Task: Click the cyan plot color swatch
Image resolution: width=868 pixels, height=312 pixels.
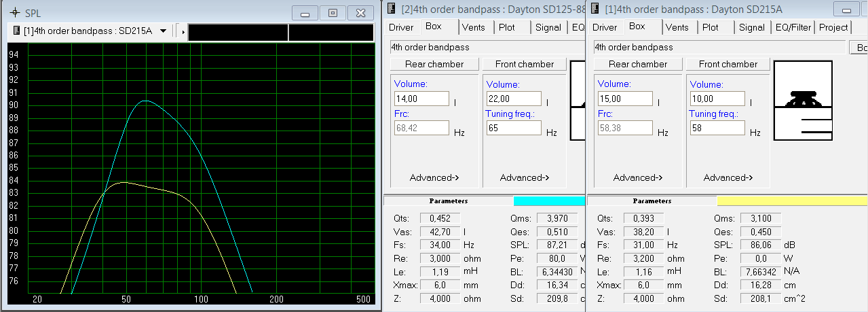Action: tap(548, 201)
